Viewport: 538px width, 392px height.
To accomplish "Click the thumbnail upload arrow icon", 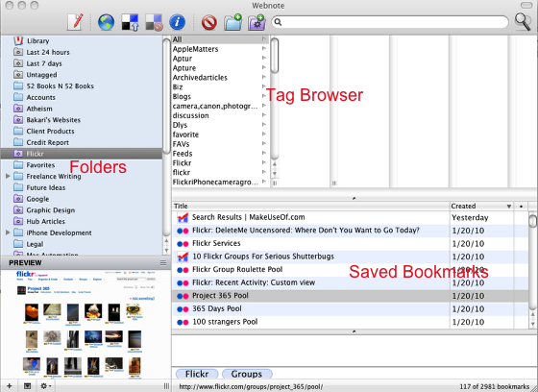I will click(x=130, y=22).
